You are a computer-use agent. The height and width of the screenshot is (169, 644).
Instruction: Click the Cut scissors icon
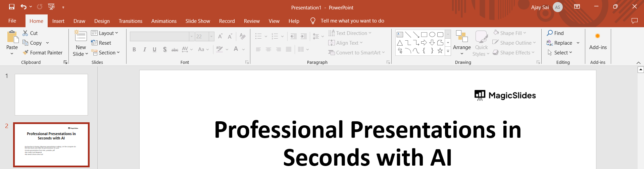pyautogui.click(x=25, y=33)
